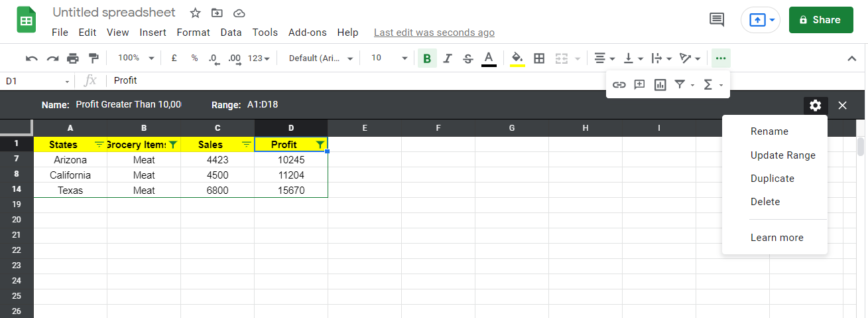This screenshot has width=868, height=318.
Task: Toggle strikethrough formatting
Action: 468,58
